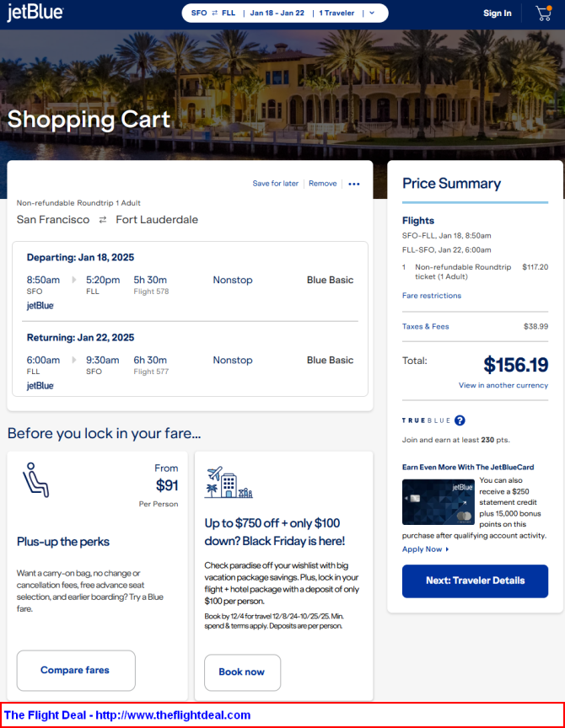Click the JetBlue credit card image

[x=439, y=502]
